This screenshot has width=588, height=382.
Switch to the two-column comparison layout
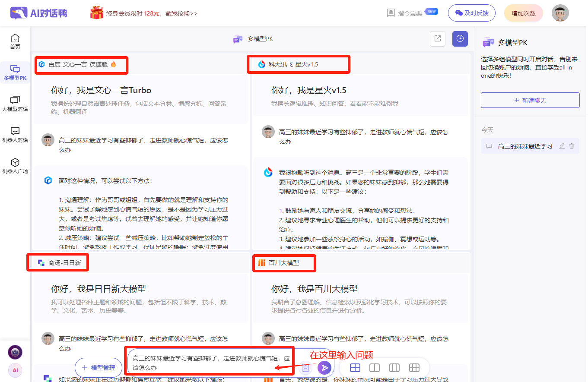click(375, 367)
